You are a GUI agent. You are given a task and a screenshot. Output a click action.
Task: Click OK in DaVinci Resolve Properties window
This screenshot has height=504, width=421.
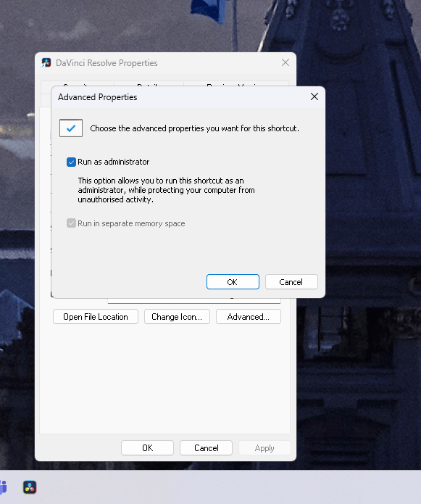[147, 448]
